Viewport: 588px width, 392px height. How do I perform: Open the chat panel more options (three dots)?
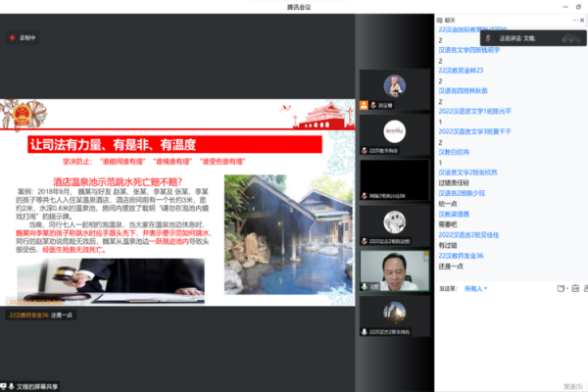click(x=574, y=21)
